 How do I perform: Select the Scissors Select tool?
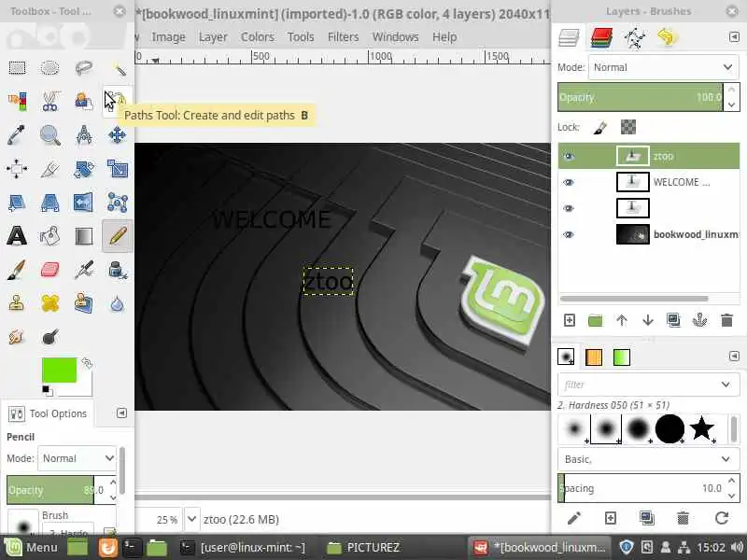pos(50,102)
